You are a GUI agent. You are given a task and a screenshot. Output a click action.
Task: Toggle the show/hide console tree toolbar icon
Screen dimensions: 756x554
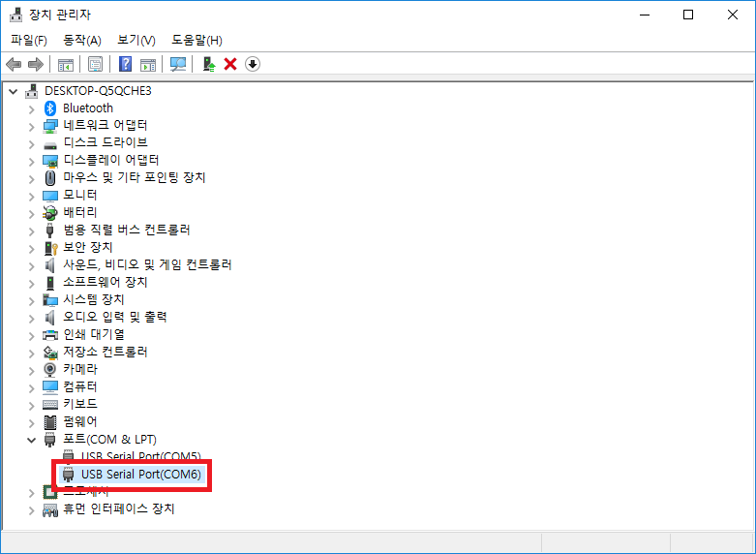click(x=66, y=64)
